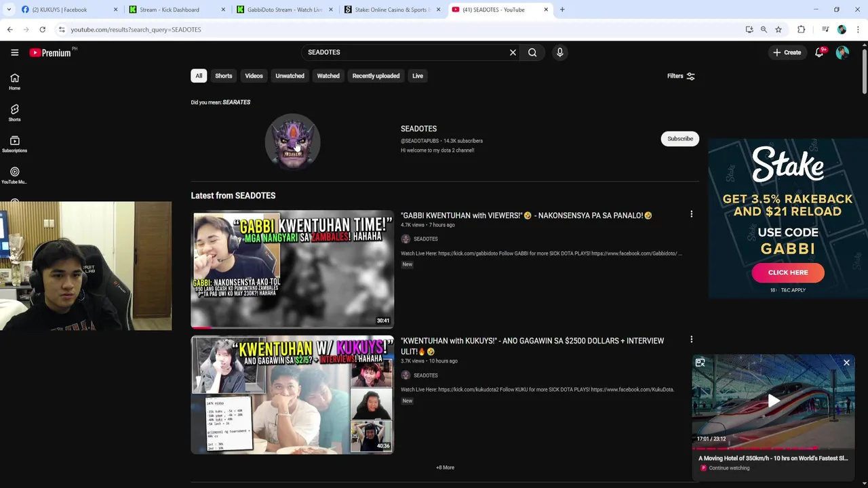Click the install app icon in address bar

749,30
